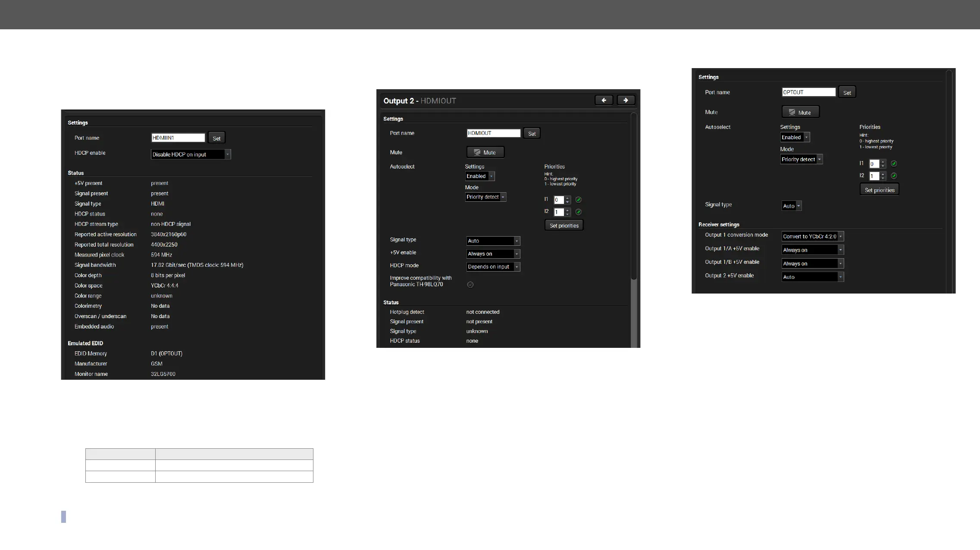Open Priority detect mode dropdown in OPTOUT panel

802,159
